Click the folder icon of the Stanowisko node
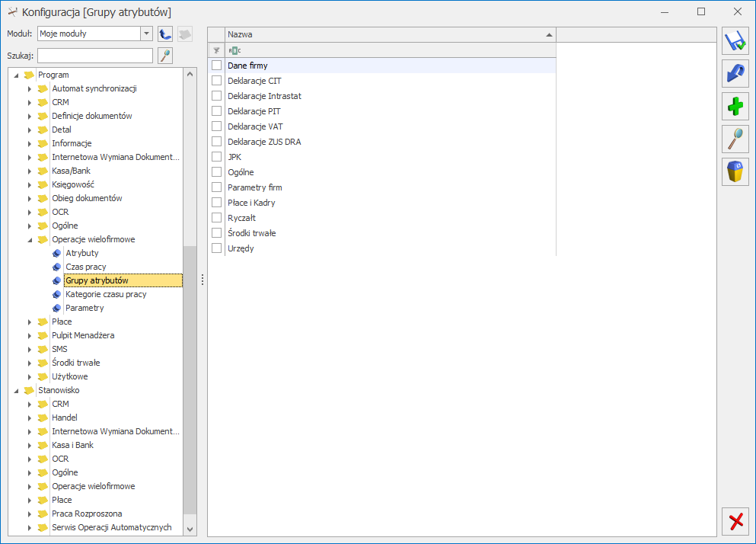Screen dimensions: 756x544 click(x=30, y=390)
